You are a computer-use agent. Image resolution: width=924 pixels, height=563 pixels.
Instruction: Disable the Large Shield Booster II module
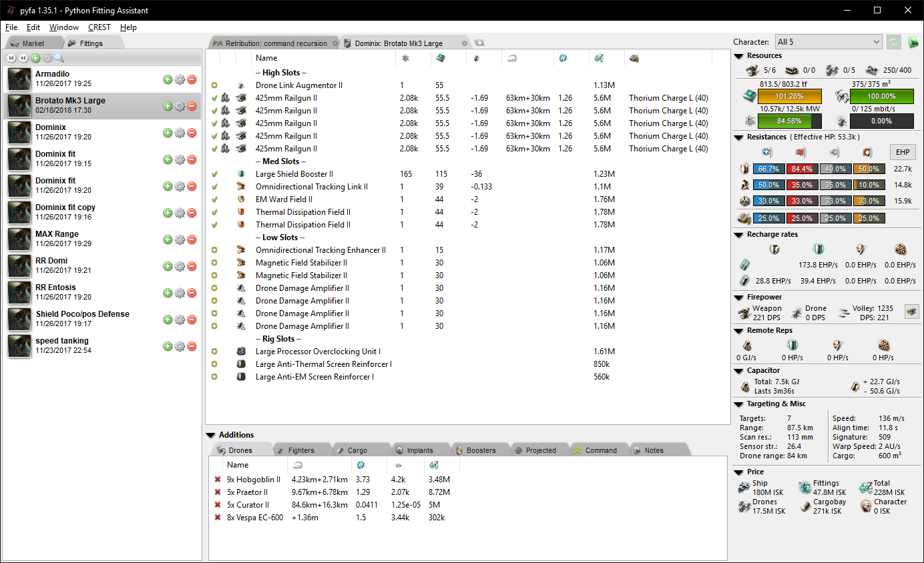[x=214, y=173]
